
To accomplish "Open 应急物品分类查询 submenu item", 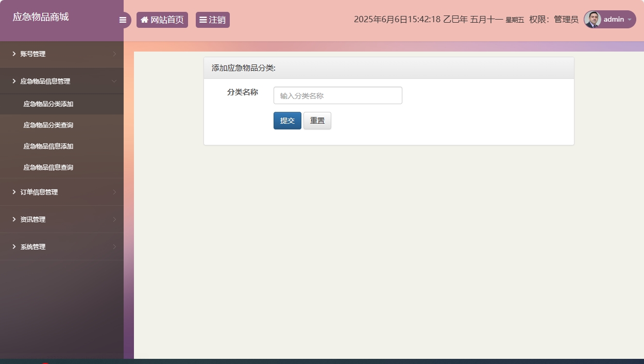I will [62, 125].
